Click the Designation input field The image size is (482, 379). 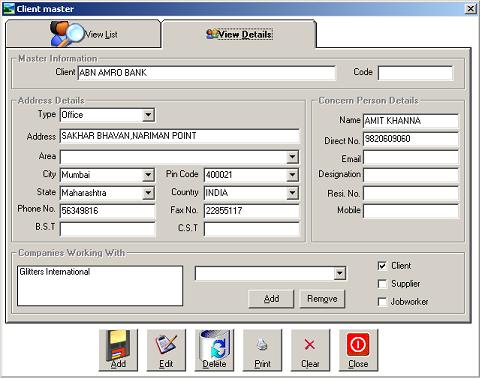[x=411, y=175]
